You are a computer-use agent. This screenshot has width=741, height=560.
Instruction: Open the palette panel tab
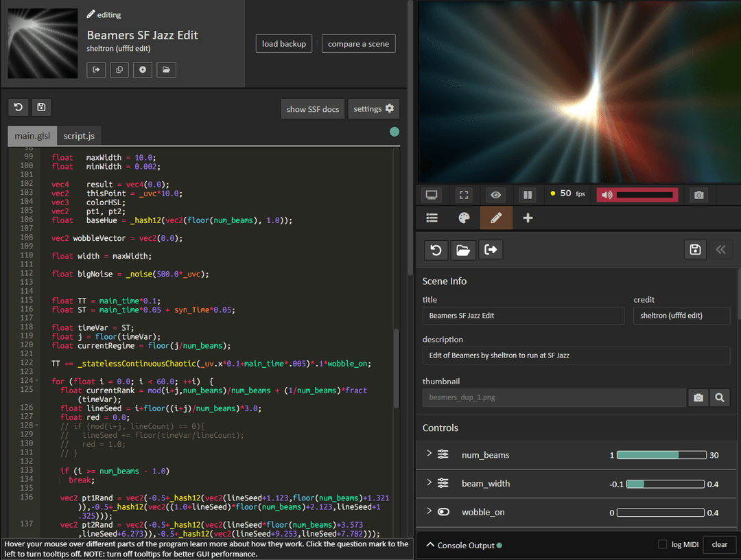point(464,218)
